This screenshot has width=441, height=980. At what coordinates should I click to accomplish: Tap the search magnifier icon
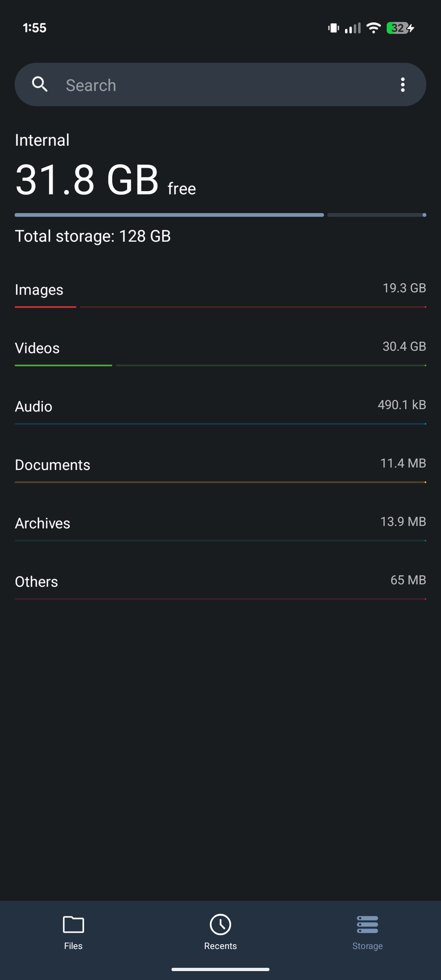40,85
